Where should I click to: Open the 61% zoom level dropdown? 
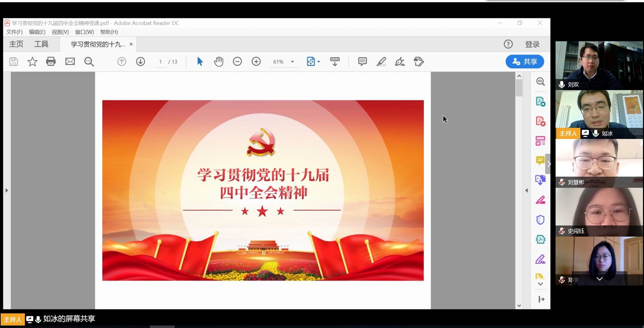click(x=292, y=62)
